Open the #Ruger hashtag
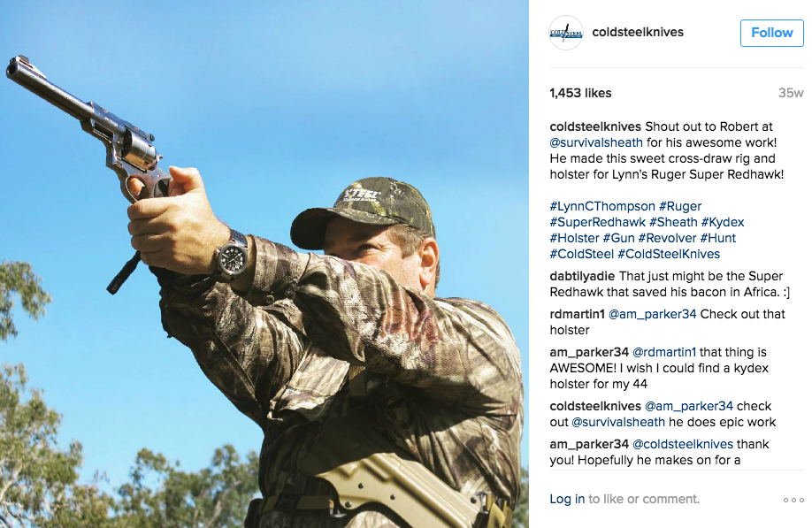 [680, 207]
